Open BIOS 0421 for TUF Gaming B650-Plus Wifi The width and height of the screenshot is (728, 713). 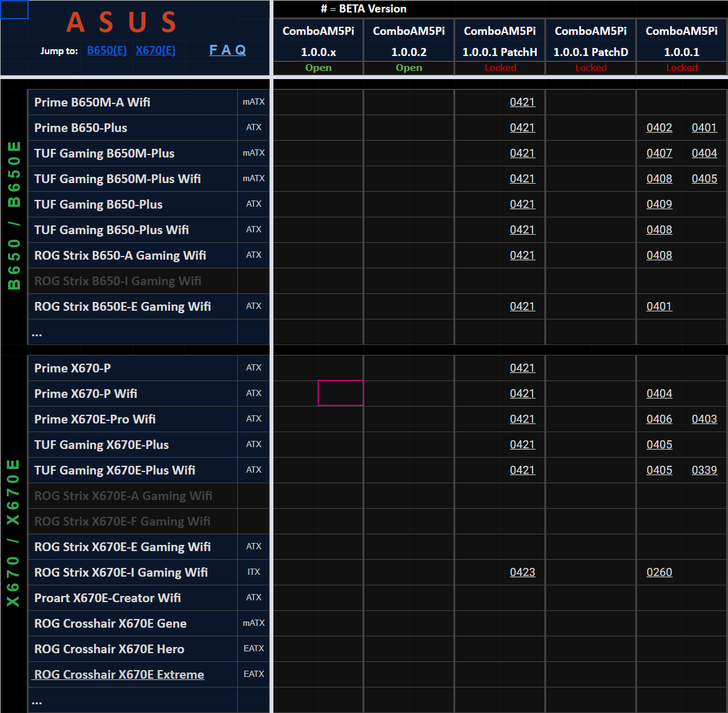pos(522,230)
